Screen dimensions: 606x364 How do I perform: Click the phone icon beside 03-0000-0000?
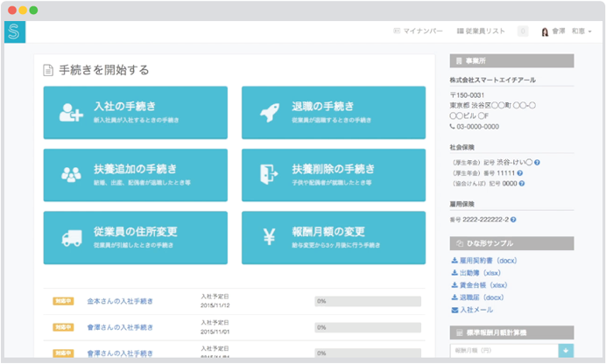[452, 126]
